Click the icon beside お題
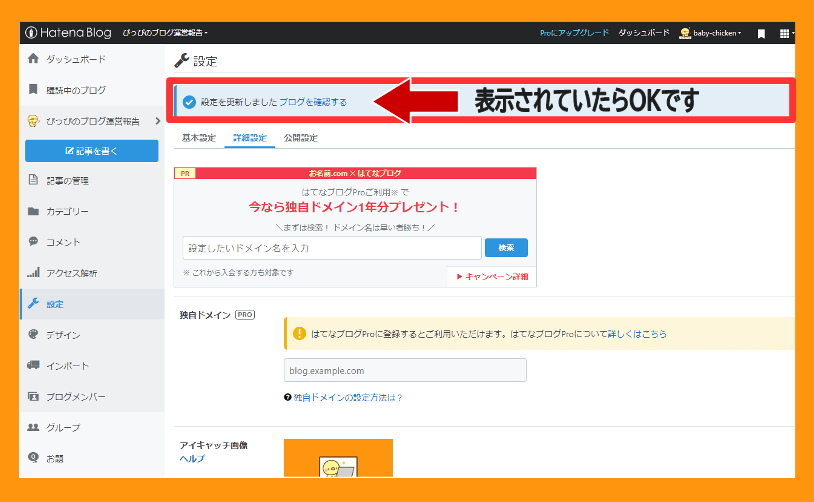 (x=33, y=457)
